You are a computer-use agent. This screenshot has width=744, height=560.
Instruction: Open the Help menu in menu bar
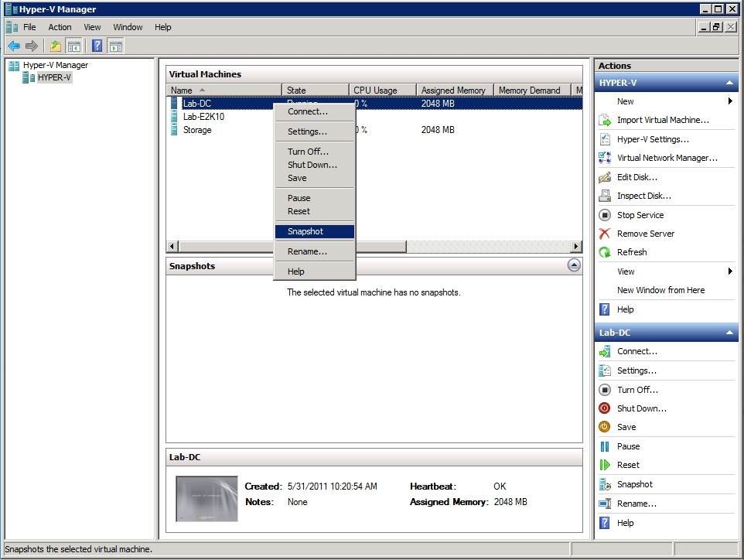[162, 27]
